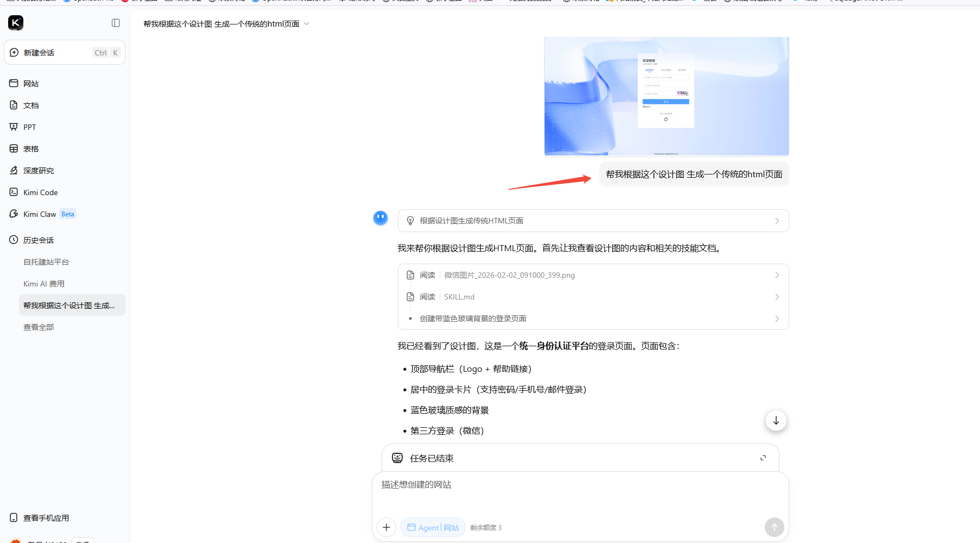Expand 根据设计图生成传统HTML页面 thinking row
The height and width of the screenshot is (543, 980).
pyautogui.click(x=593, y=221)
